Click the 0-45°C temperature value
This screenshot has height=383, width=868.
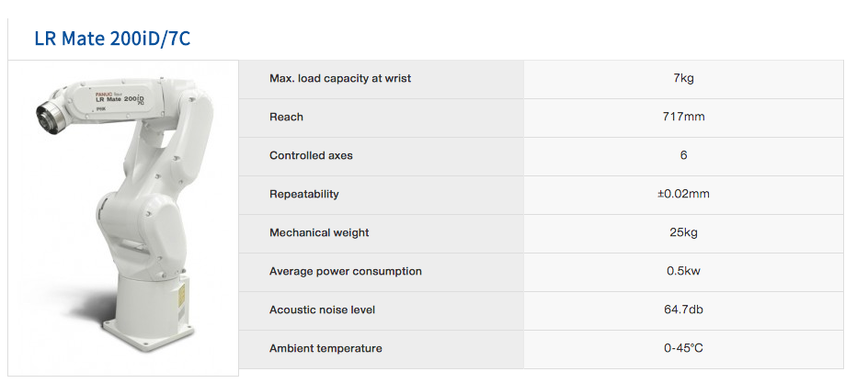pyautogui.click(x=683, y=348)
